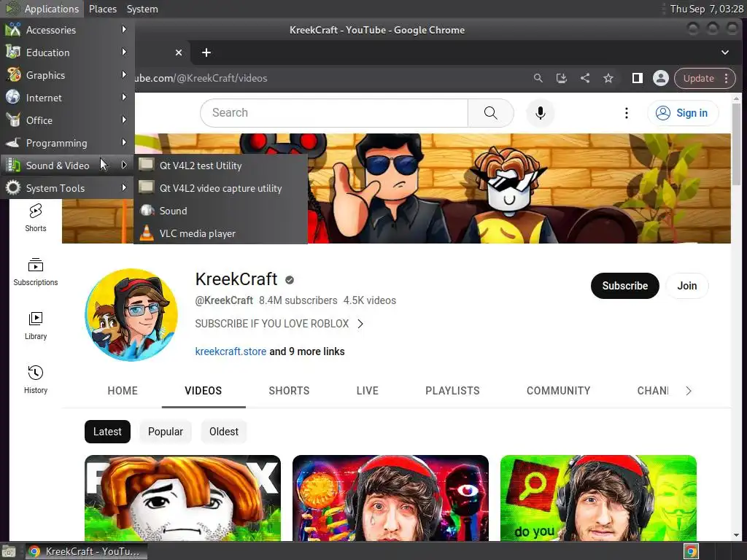Image resolution: width=747 pixels, height=560 pixels.
Task: Open Chrome profile avatar icon
Action: click(661, 78)
